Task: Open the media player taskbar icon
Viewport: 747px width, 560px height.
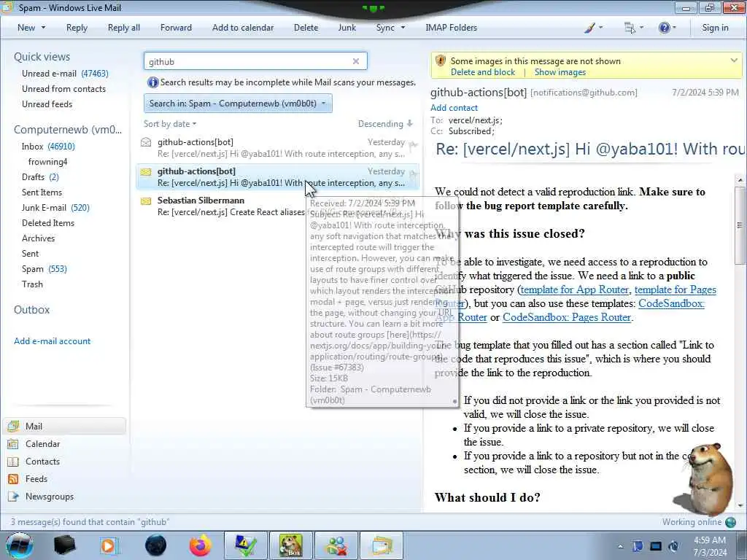Action: 109,545
